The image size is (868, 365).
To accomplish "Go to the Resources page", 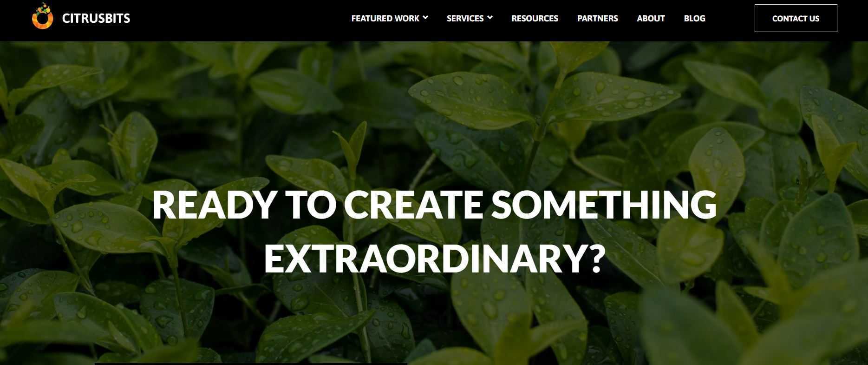I will tap(535, 18).
